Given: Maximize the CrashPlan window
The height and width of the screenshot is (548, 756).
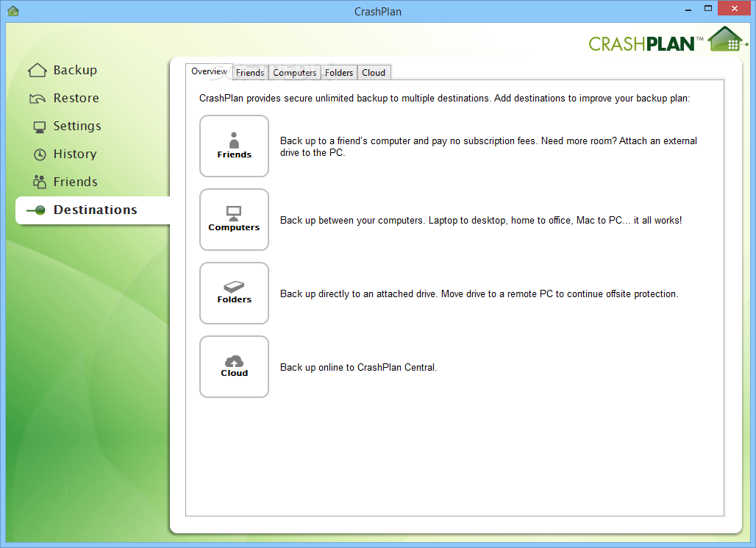Looking at the screenshot, I should click(707, 8).
